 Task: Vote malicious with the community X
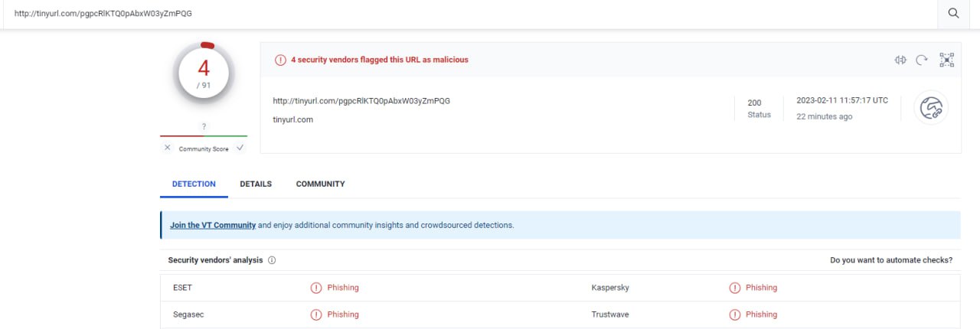(x=168, y=148)
